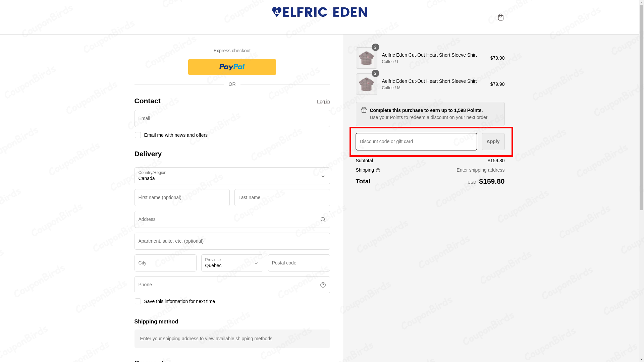This screenshot has width=644, height=362.
Task: Click the Elfric Eden logo
Action: (319, 12)
